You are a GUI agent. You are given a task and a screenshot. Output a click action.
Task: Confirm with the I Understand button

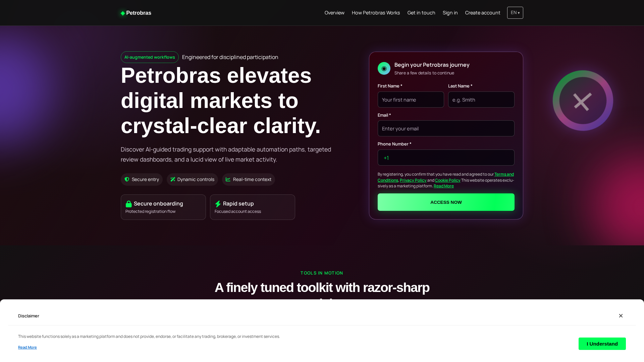(602, 344)
